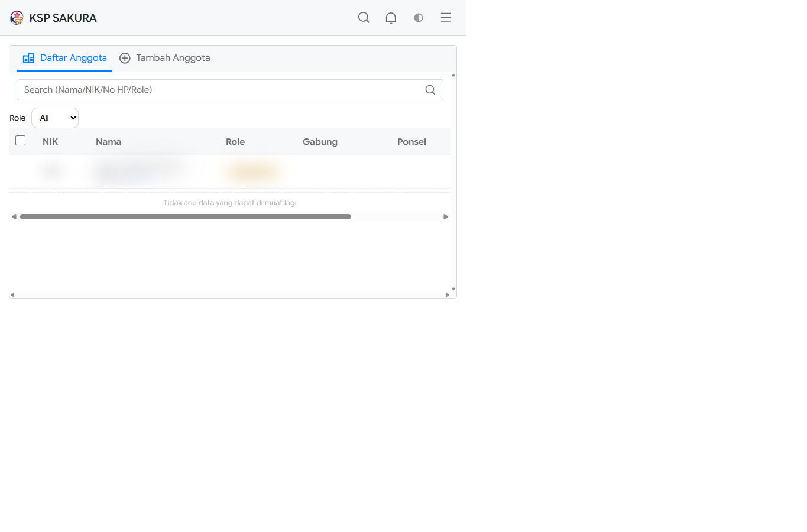Tick the select-all checkbox in the table header

[x=21, y=141]
